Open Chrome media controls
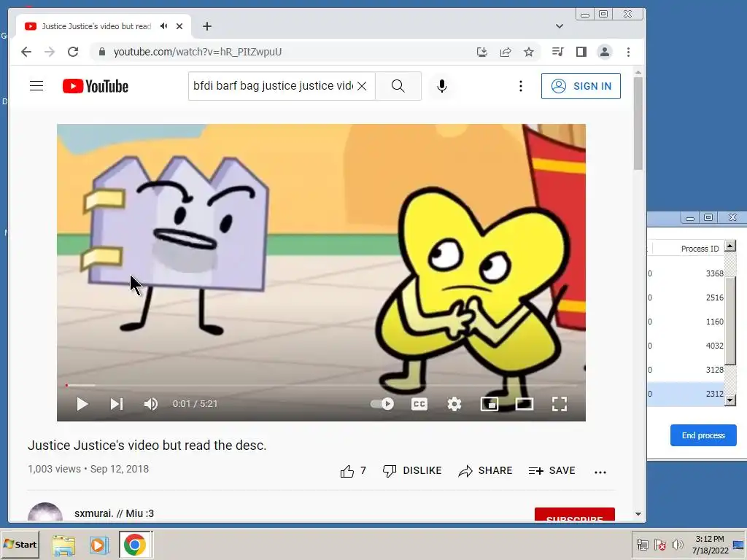 click(558, 52)
